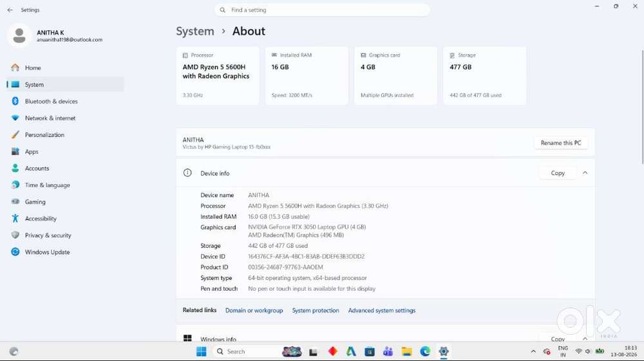Select System in the sidebar
Screen dimensions: 644x361
[66, 84]
